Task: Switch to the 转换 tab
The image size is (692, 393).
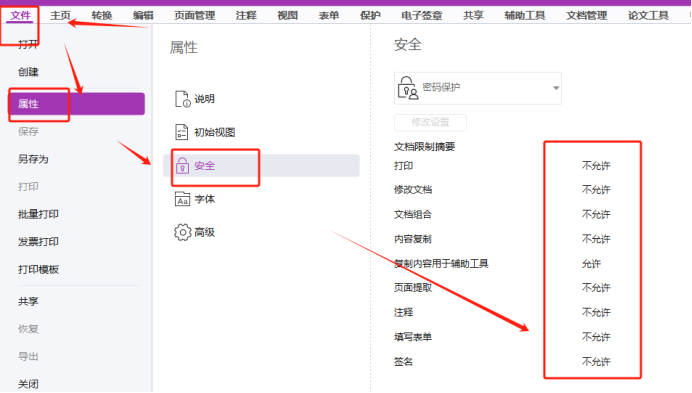Action: (102, 16)
